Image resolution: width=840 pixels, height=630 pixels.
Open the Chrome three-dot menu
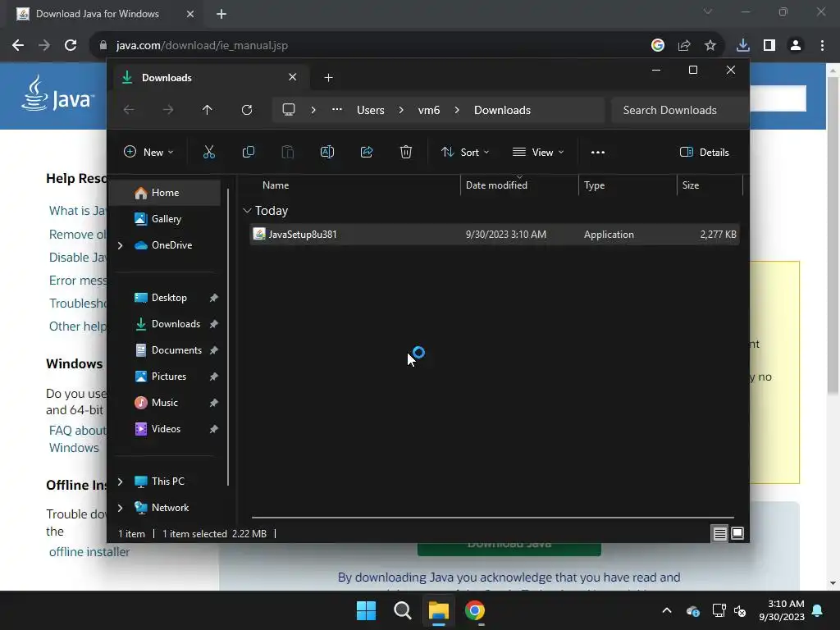coord(822,46)
